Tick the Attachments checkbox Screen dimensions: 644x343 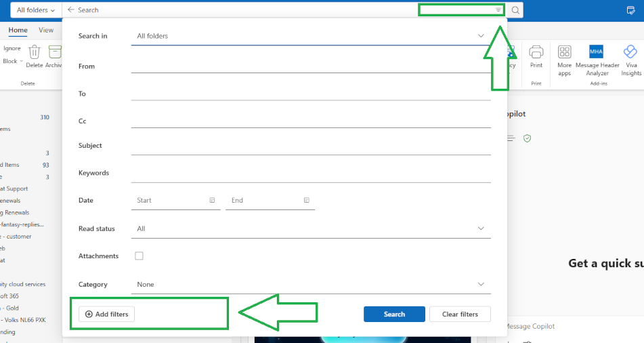[139, 256]
